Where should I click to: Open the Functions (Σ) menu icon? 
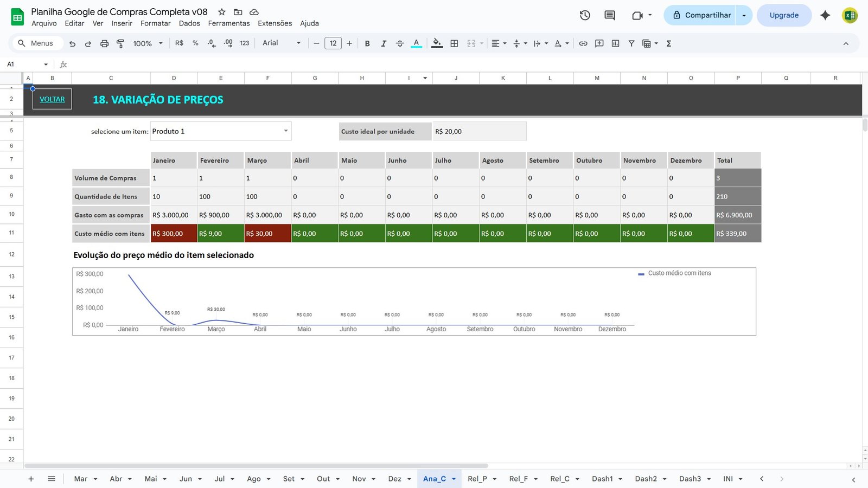[x=669, y=43]
